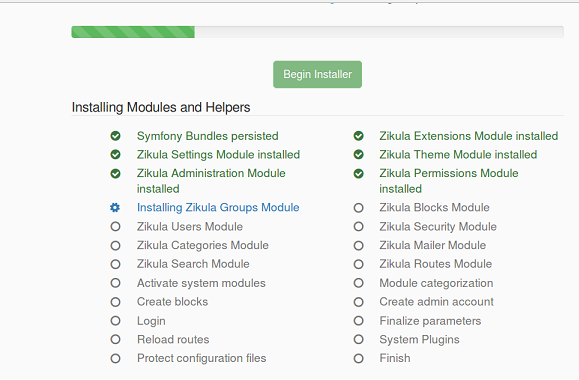Image resolution: width=579 pixels, height=380 pixels.
Task: Click the checkmark beside Zikula Administration Module installed
Action: pos(115,173)
